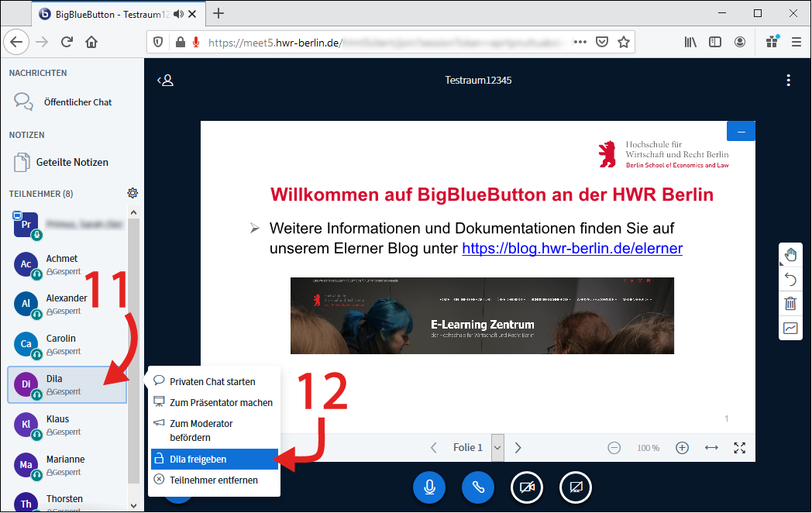Select participant Klaus in list
Image resolution: width=812 pixels, height=513 pixels.
tap(67, 425)
